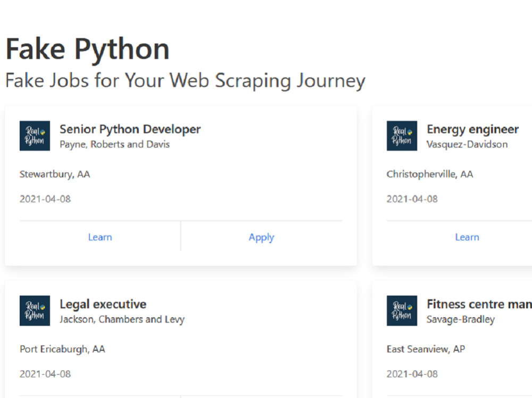This screenshot has width=532, height=398.
Task: Click the East Seanview, AP location text
Action: point(426,349)
